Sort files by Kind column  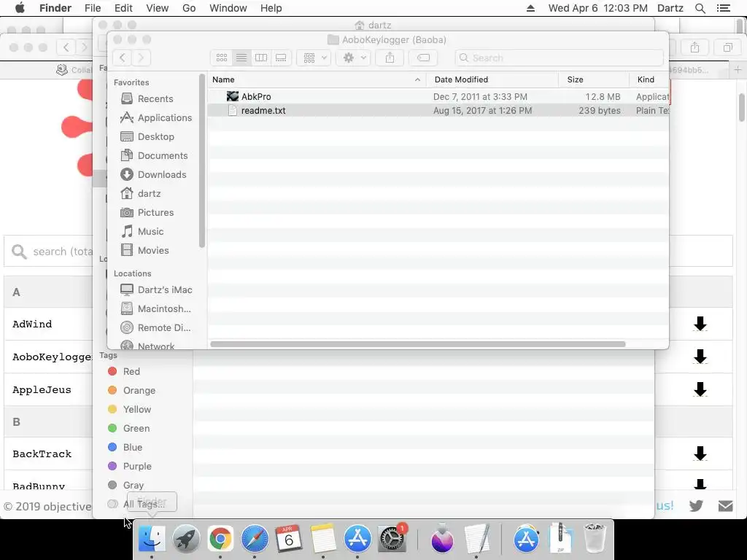[x=649, y=79]
